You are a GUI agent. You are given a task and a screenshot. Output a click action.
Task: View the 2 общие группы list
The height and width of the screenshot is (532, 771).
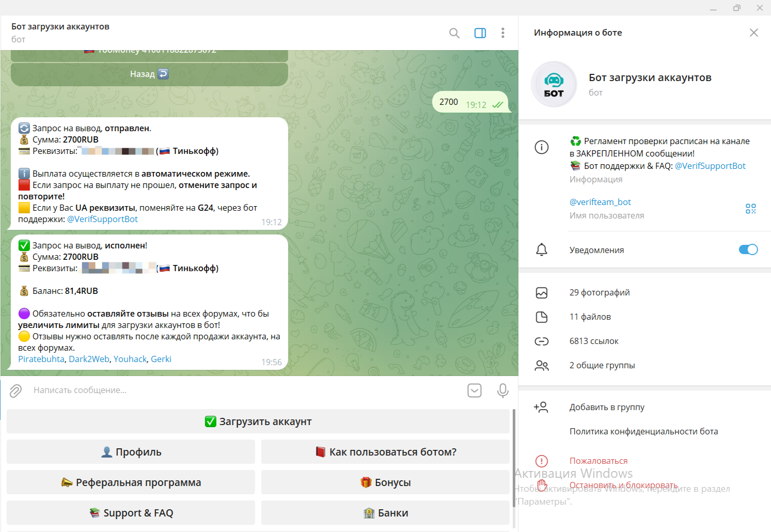602,366
